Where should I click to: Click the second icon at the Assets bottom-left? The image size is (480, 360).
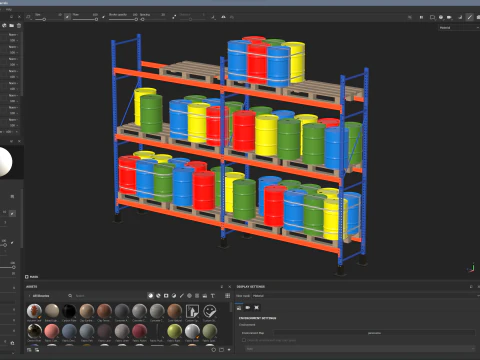pyautogui.click(x=37, y=350)
